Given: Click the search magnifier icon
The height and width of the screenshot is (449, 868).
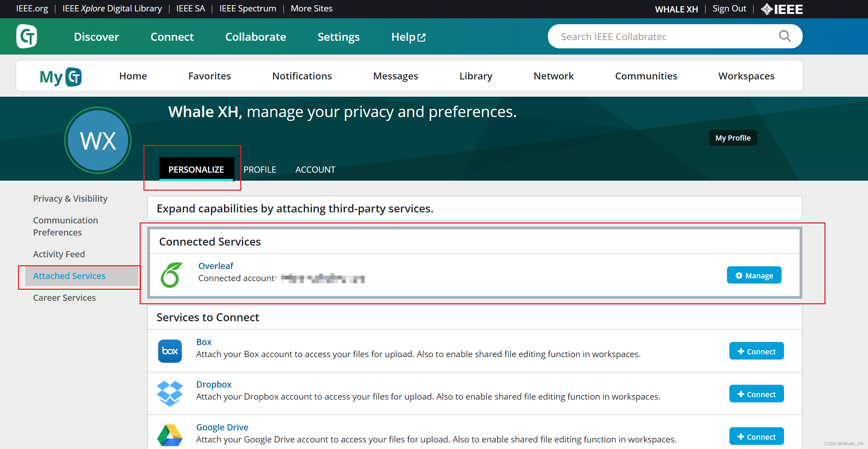Looking at the screenshot, I should [785, 36].
